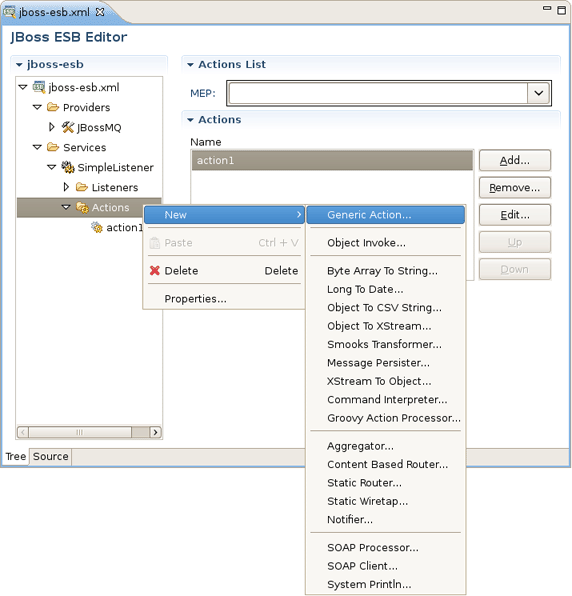The width and height of the screenshot is (572, 596).
Task: Open Properties... from context menu
Action: click(224, 299)
